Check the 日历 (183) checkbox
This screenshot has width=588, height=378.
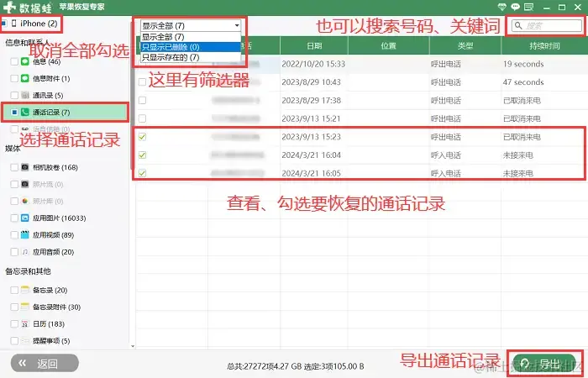tap(14, 323)
